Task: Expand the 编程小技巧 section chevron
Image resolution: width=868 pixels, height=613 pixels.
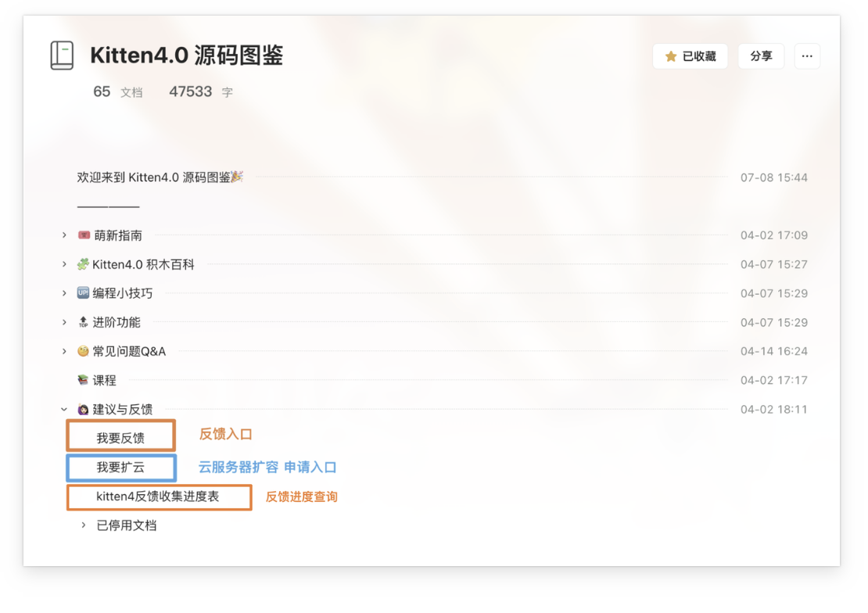Action: [x=64, y=293]
